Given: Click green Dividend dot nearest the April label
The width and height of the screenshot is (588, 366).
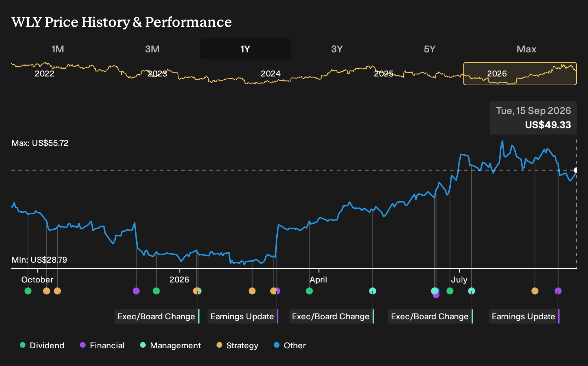Looking at the screenshot, I should (x=309, y=291).
